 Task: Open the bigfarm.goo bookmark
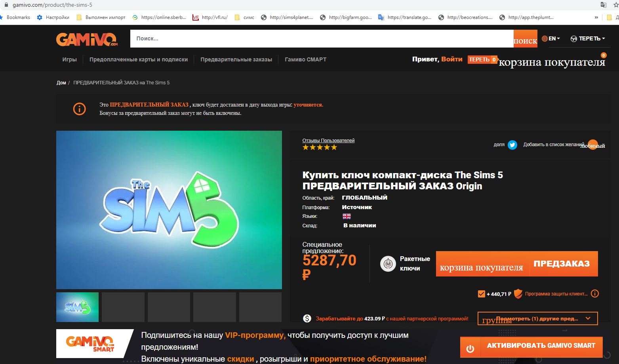(346, 17)
